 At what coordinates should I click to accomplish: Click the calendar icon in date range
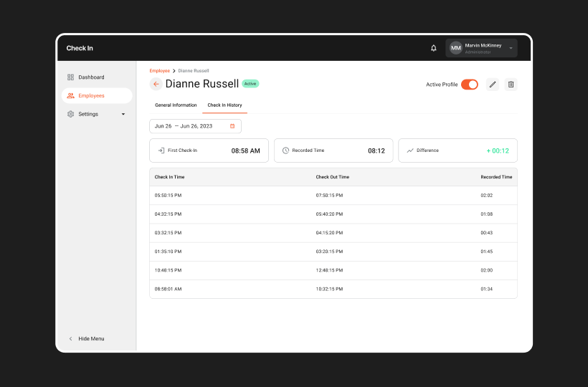tap(232, 126)
